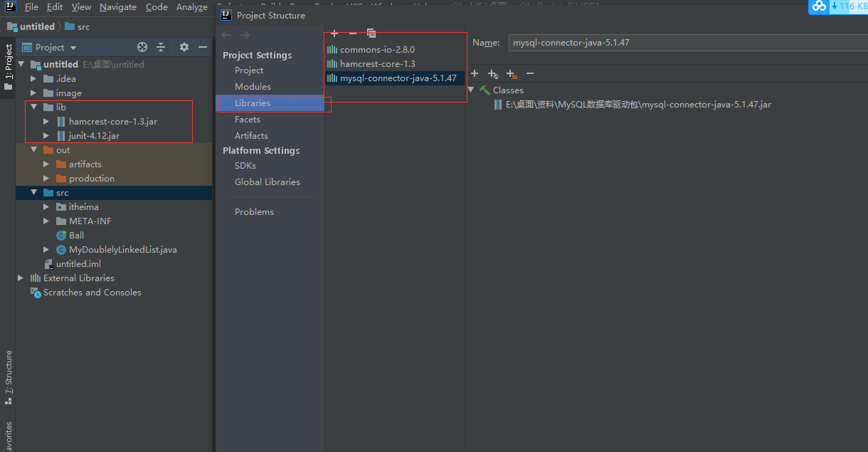
Task: Open the Problems section
Action: tap(254, 212)
